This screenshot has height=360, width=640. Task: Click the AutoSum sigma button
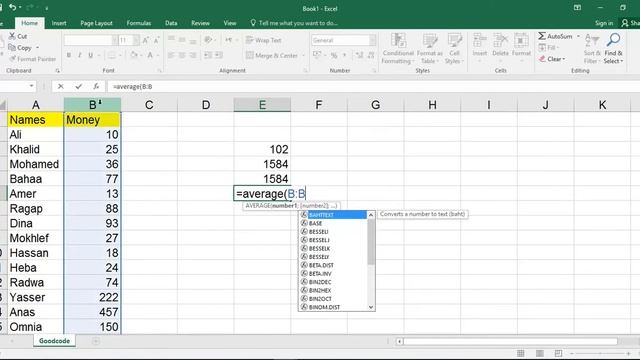click(555, 36)
